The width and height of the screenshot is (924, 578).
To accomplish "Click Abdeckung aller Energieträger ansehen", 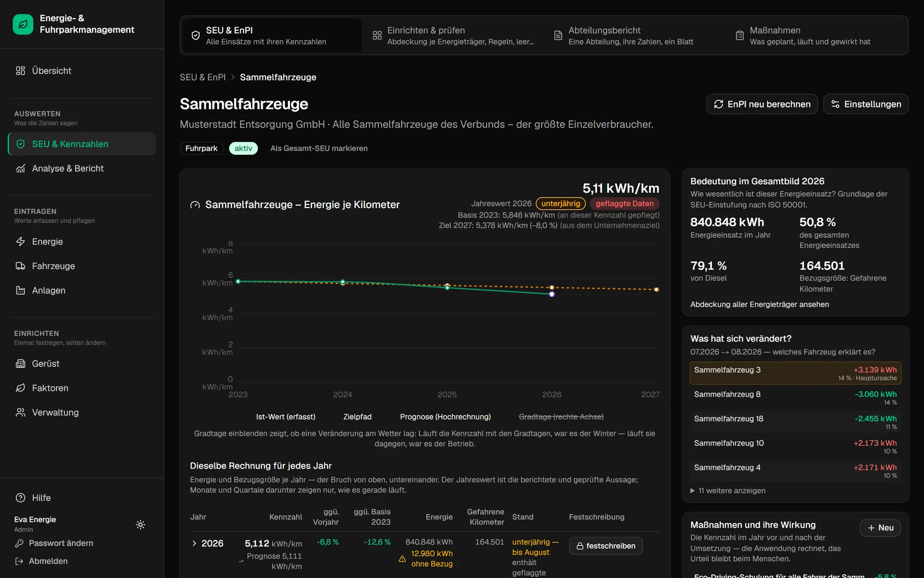I will pyautogui.click(x=760, y=305).
